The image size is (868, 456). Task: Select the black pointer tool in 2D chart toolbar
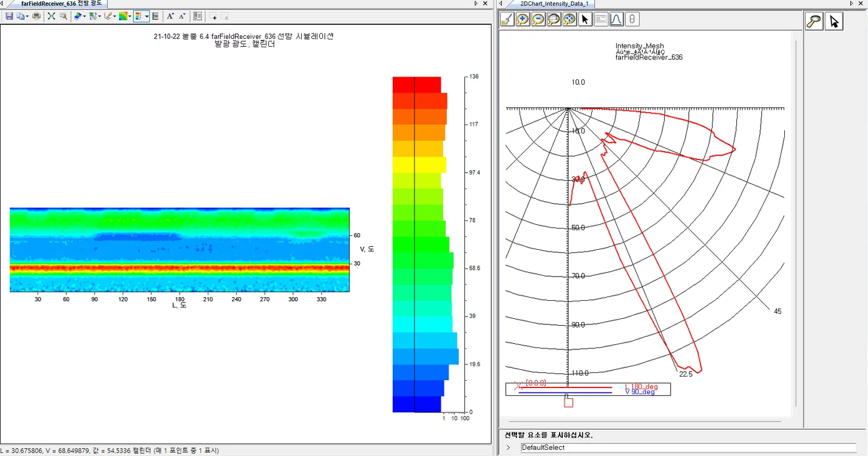pos(585,19)
